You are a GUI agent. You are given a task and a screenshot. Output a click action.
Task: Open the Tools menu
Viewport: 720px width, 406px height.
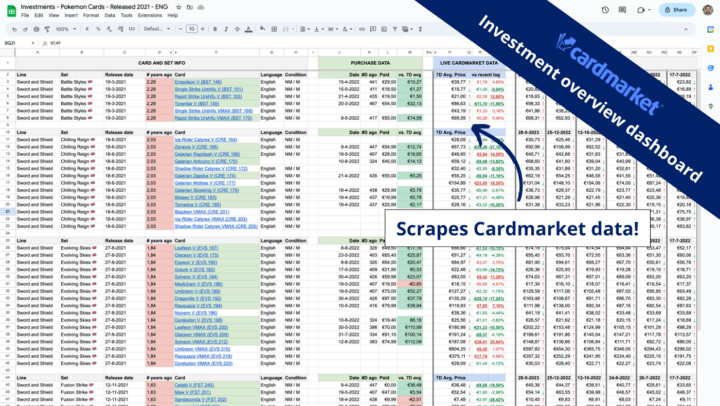pyautogui.click(x=126, y=15)
